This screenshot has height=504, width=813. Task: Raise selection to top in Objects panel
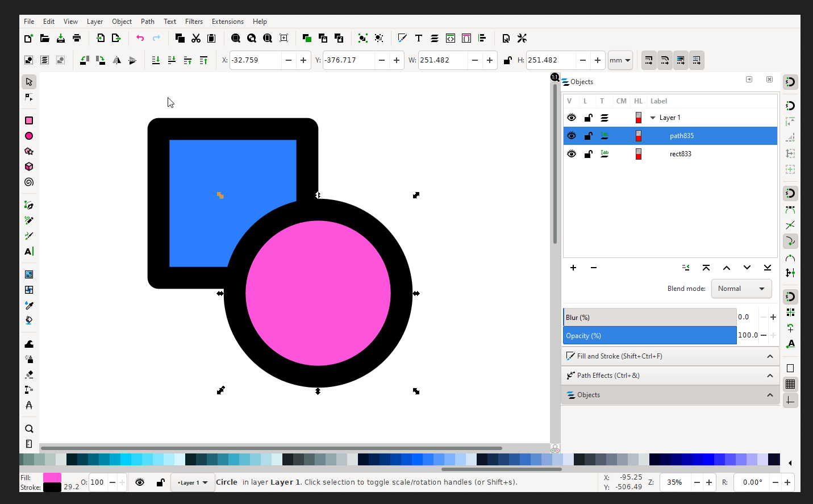pos(706,267)
